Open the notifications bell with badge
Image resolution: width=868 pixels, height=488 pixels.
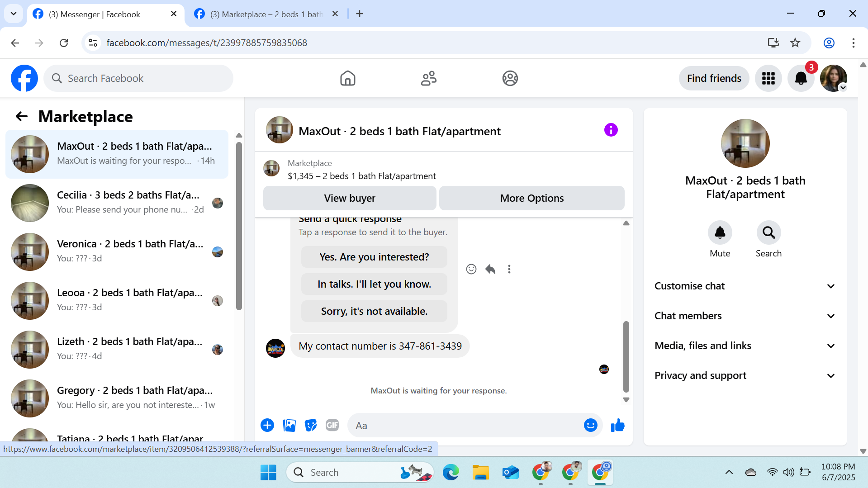(x=801, y=78)
